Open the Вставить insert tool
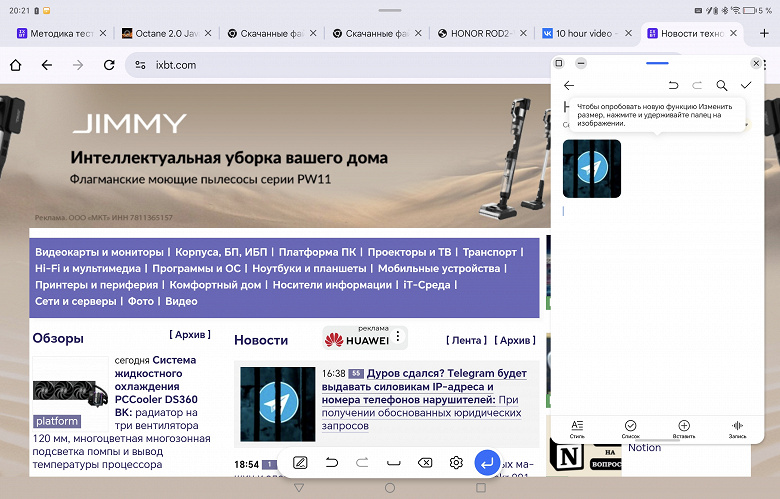Viewport: 780px width, 499px height. (684, 429)
